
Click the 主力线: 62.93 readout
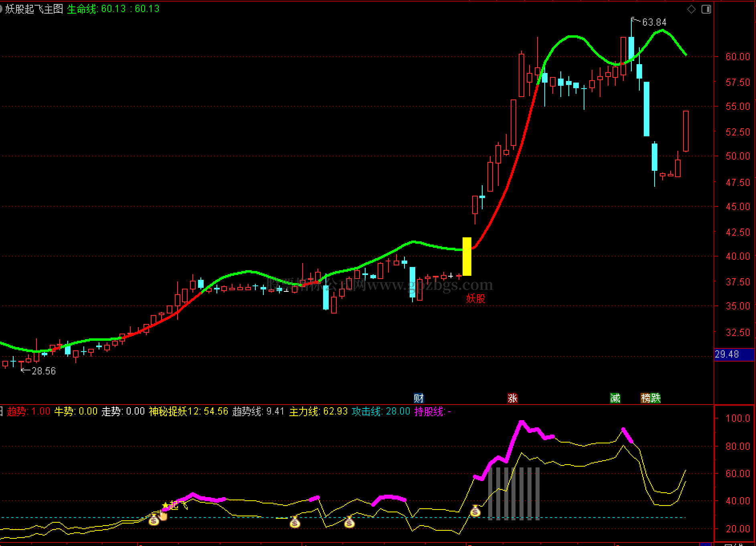pyautogui.click(x=318, y=411)
